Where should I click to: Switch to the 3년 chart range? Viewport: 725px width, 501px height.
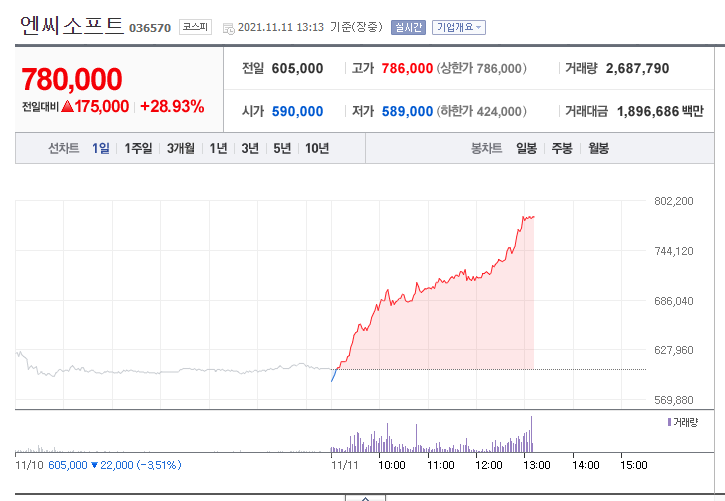(x=250, y=148)
